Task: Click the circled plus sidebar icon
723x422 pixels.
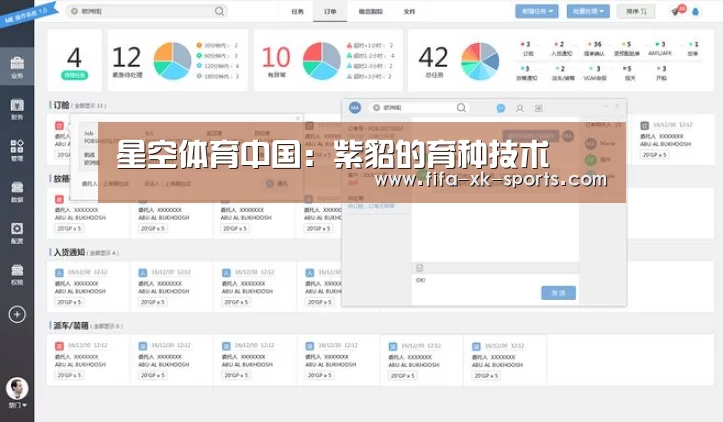Action: coord(17,315)
